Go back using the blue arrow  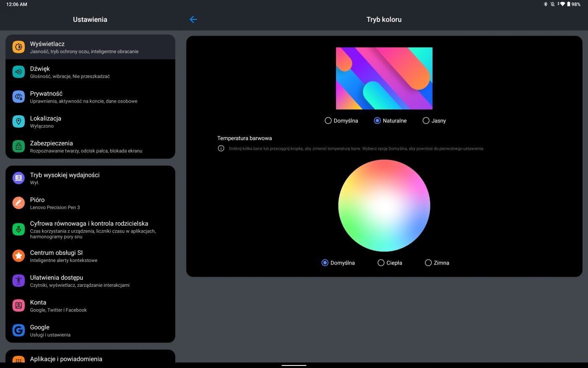(193, 19)
